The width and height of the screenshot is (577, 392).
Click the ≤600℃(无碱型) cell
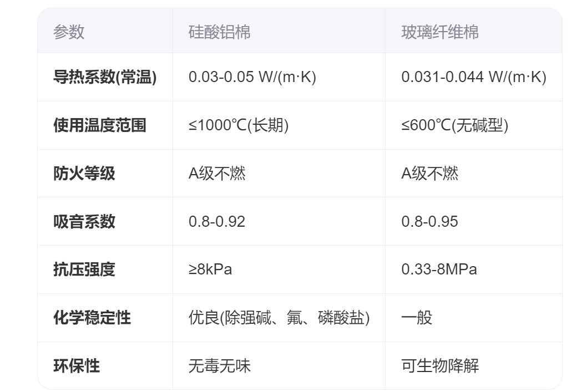(x=454, y=125)
